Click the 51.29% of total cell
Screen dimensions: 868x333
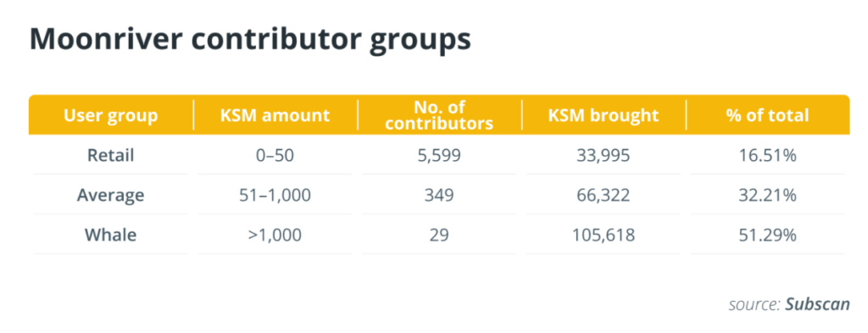click(x=768, y=235)
